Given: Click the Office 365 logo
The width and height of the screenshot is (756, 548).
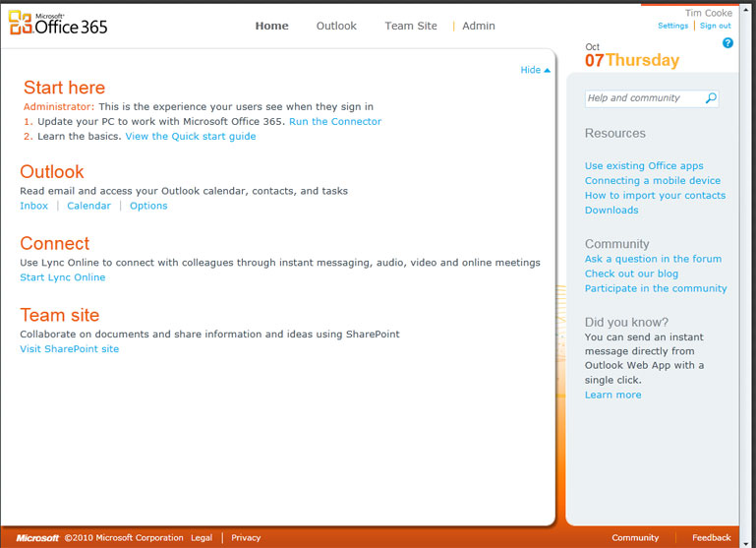Looking at the screenshot, I should pos(58,23).
